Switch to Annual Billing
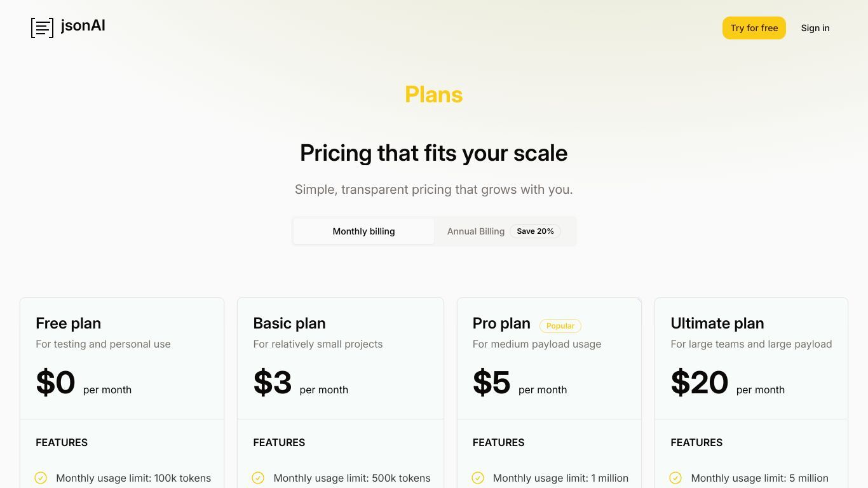The image size is (868, 488). (475, 231)
